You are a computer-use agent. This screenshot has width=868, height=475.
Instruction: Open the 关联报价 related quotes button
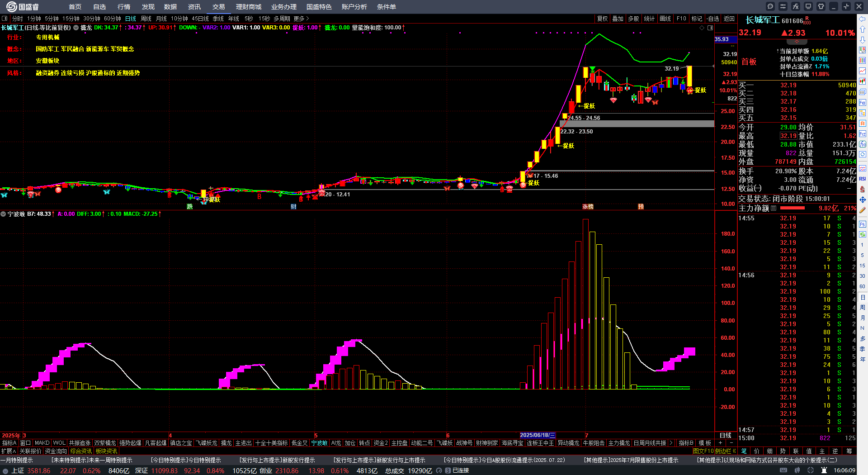pyautogui.click(x=30, y=451)
